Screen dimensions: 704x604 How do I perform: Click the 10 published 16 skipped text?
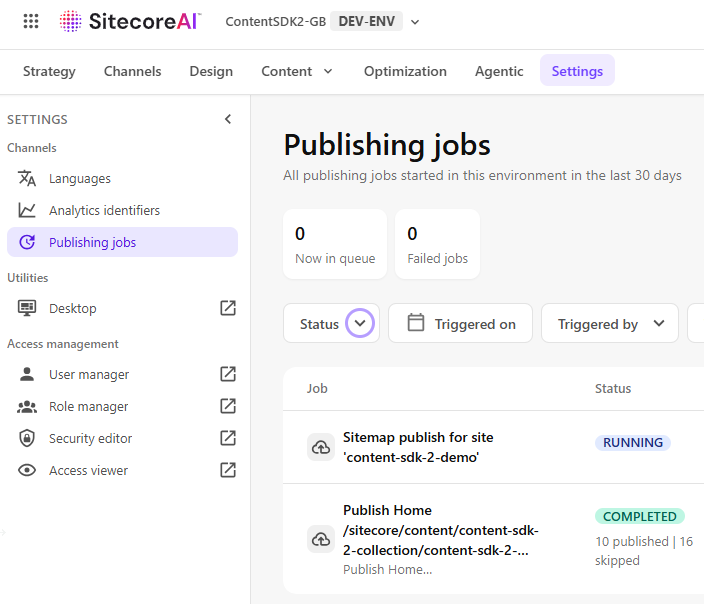644,551
